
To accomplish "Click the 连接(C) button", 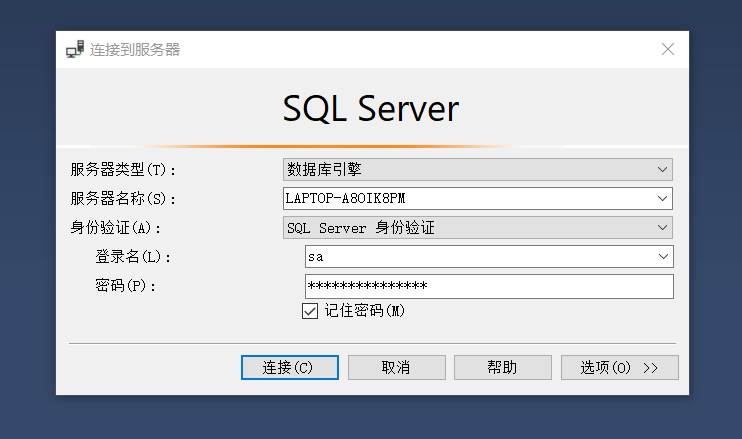I will [290, 368].
